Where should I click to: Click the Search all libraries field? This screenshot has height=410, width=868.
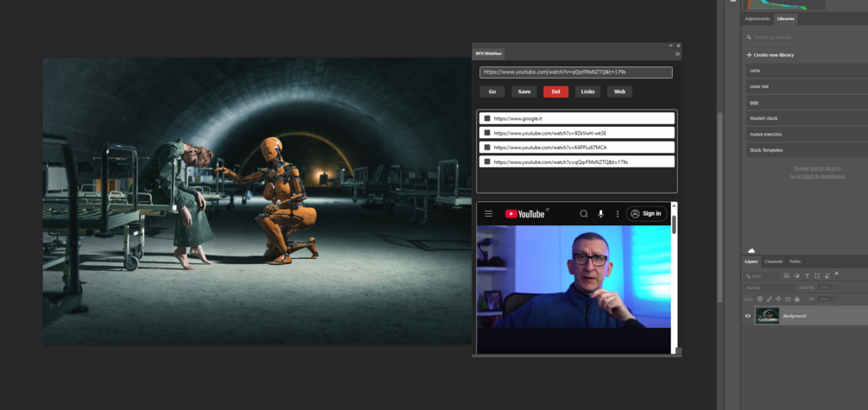click(x=807, y=38)
